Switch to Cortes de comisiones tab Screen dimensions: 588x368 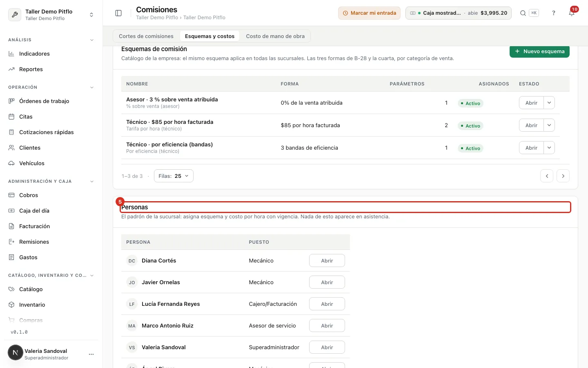tap(146, 36)
